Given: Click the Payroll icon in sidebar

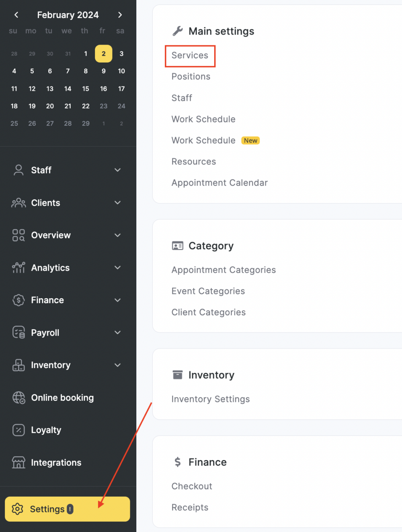Looking at the screenshot, I should tap(18, 332).
